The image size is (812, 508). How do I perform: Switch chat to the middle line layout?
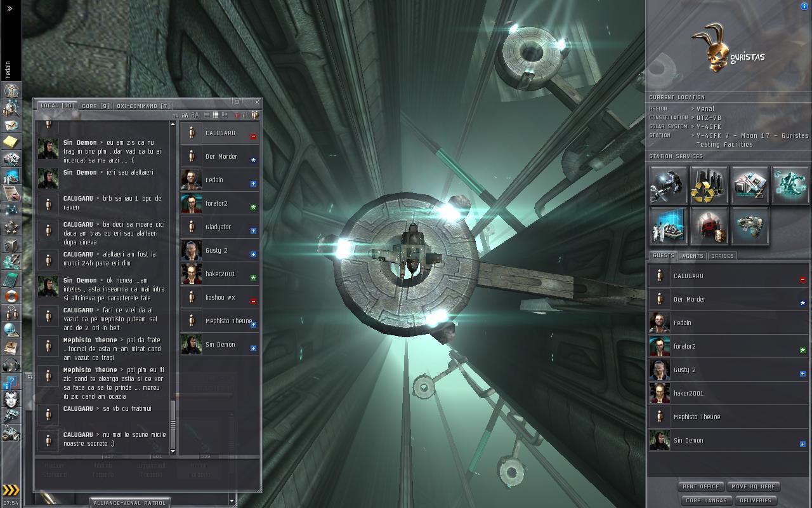[215, 115]
